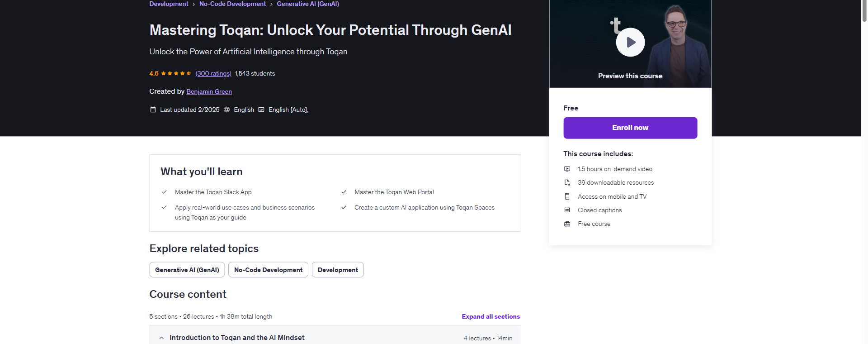Click the 1.5 hours on-demand video text

click(x=615, y=169)
